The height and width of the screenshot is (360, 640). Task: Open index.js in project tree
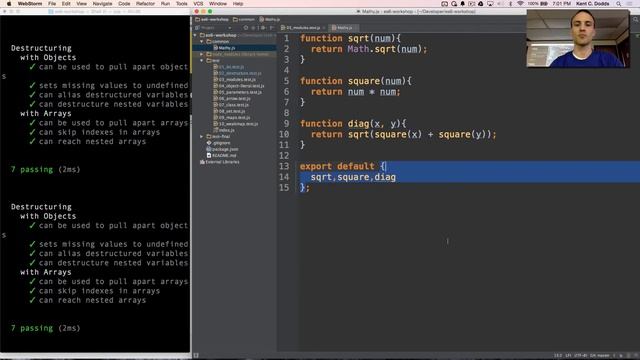click(224, 130)
